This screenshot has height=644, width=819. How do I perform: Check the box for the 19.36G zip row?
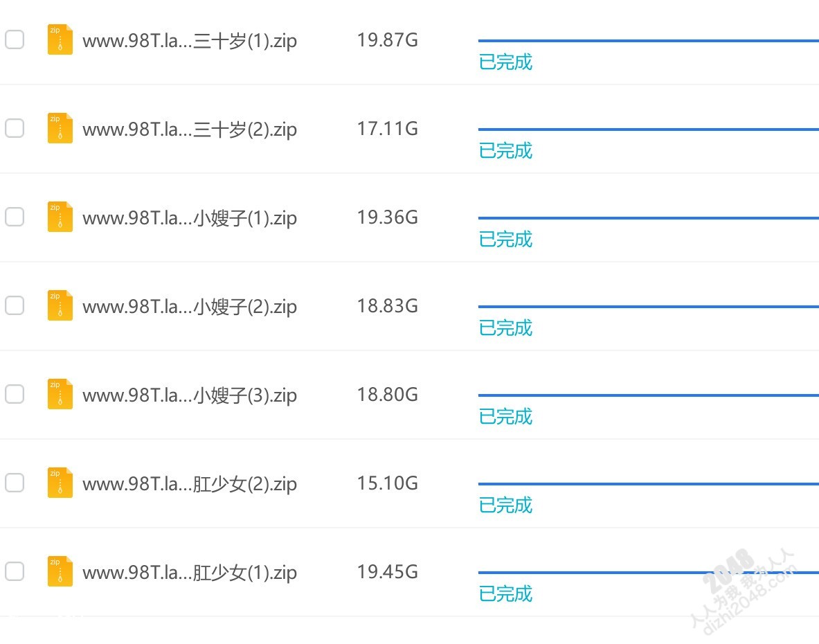tap(15, 217)
